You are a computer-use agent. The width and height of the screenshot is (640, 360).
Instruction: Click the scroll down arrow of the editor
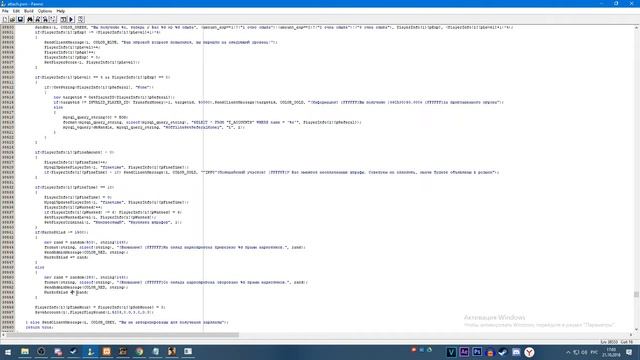[636, 329]
